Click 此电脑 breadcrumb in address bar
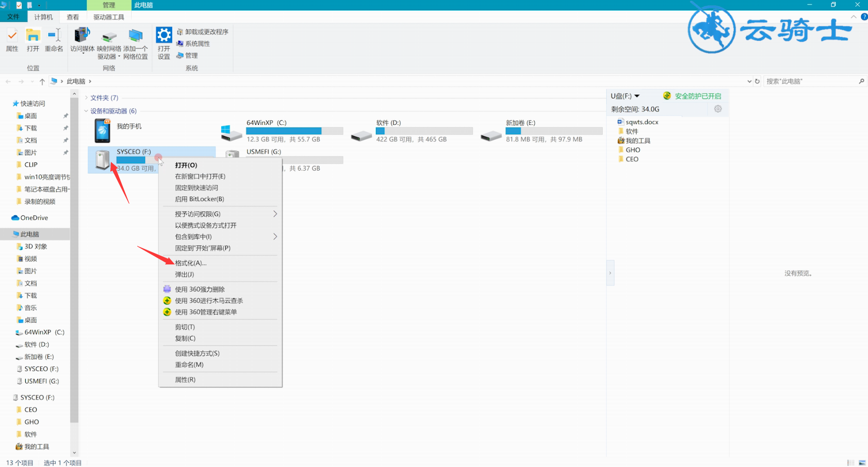Screen dimensions: 868x467 pyautogui.click(x=76, y=81)
